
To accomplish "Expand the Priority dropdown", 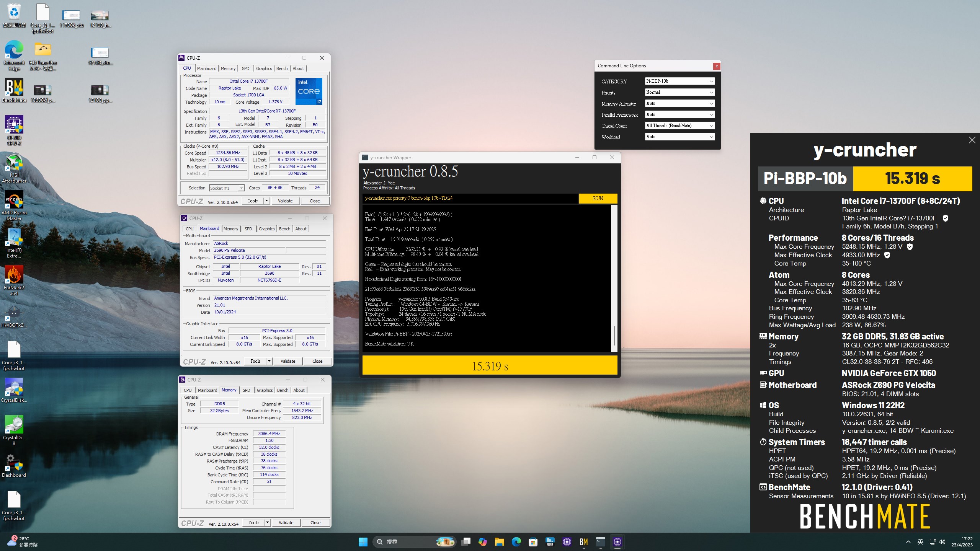I will pos(680,92).
